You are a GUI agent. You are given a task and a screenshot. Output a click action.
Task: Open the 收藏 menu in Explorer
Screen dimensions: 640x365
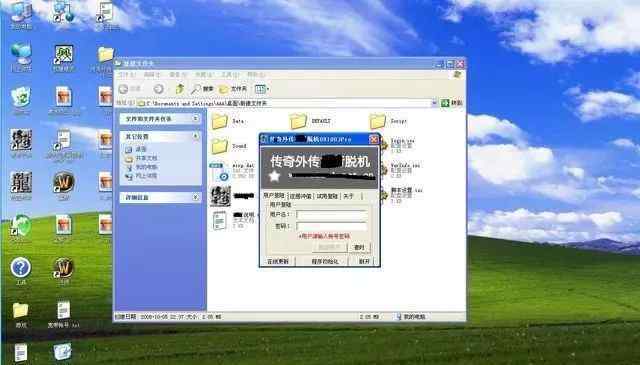coord(203,75)
